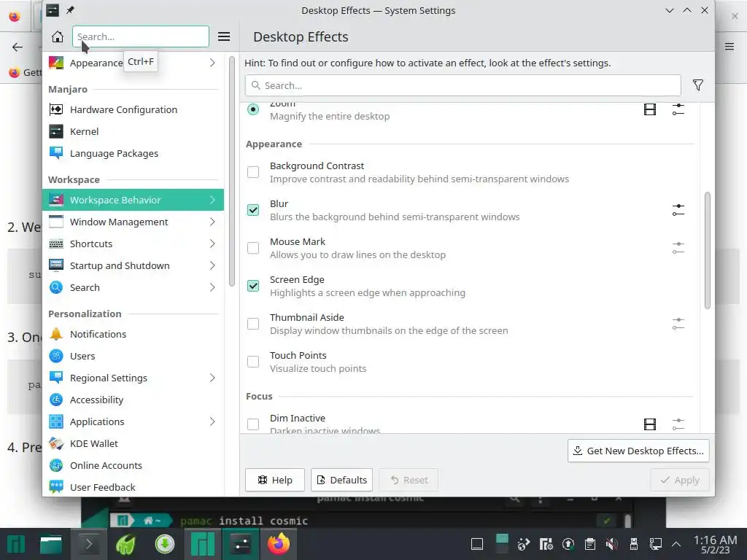
Task: Click the Apply button
Action: pyautogui.click(x=680, y=480)
